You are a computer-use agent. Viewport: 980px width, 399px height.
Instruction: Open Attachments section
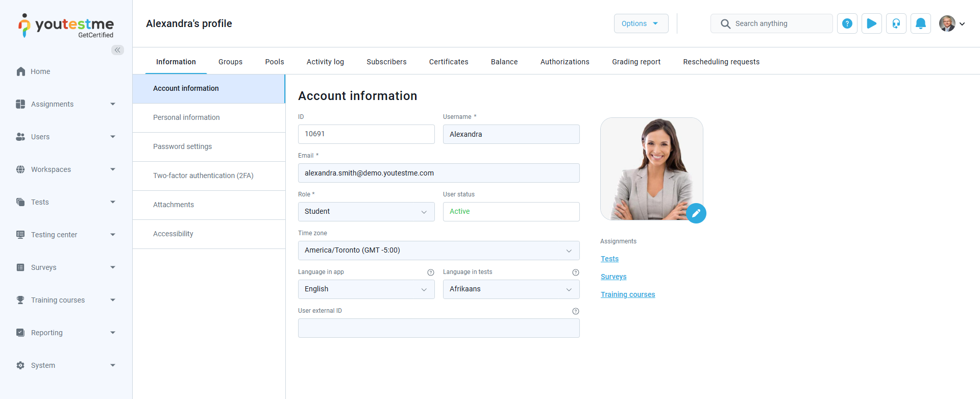[x=209, y=205]
